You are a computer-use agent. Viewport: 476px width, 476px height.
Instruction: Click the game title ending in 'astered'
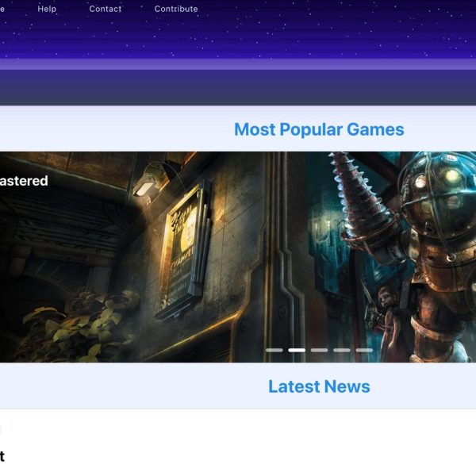[24, 181]
